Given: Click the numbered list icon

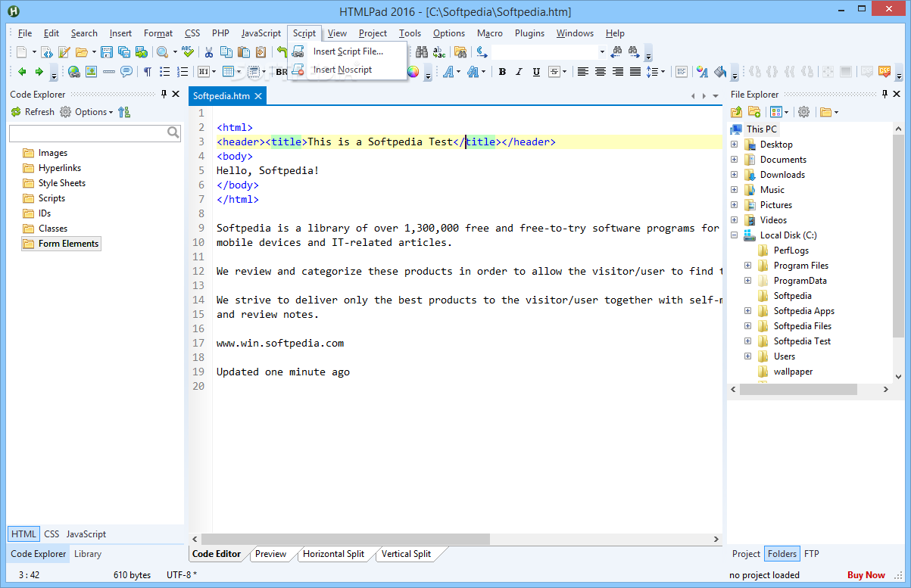Looking at the screenshot, I should pos(182,72).
